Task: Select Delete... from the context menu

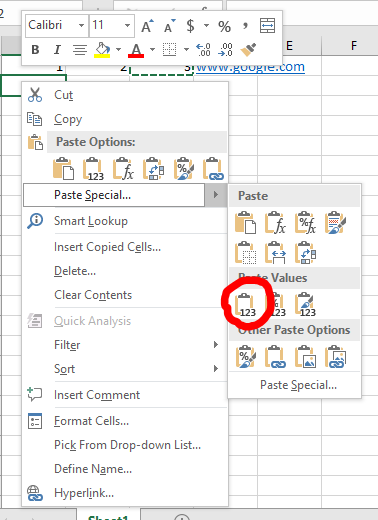Action: (x=75, y=271)
